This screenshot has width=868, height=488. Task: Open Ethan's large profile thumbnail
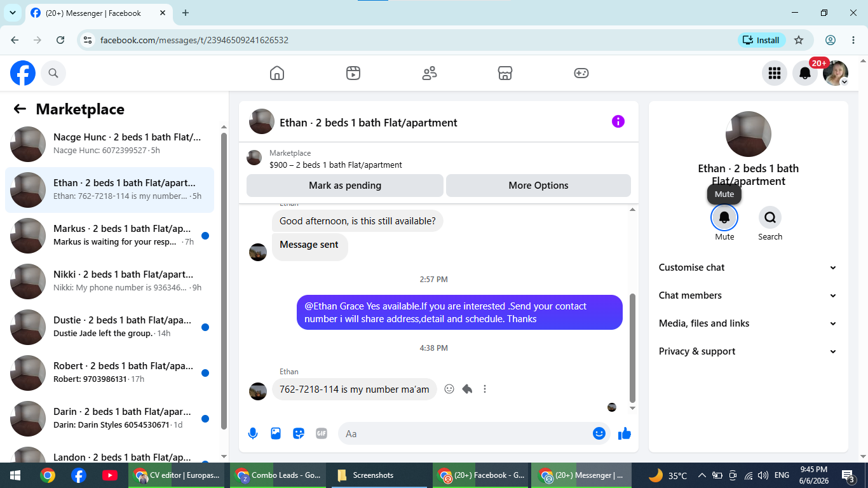pyautogui.click(x=749, y=134)
